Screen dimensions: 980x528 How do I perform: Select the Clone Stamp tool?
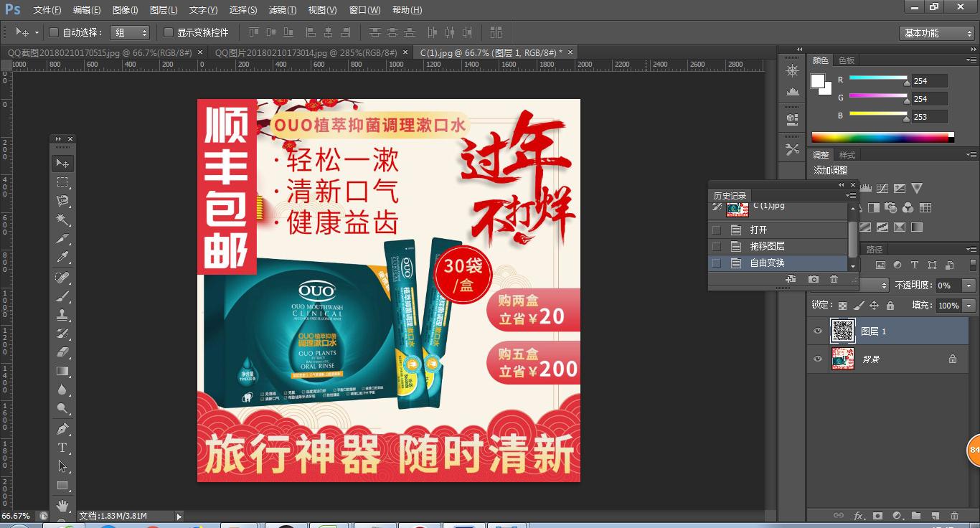point(62,314)
